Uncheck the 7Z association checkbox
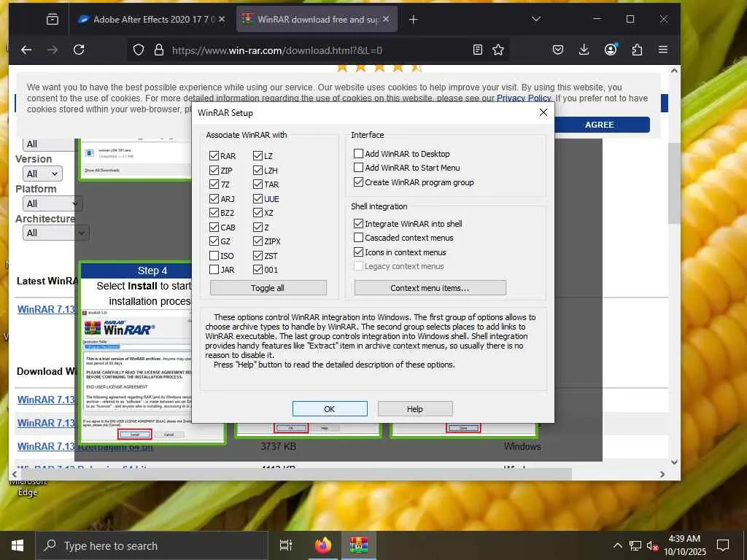747x560 pixels. (214, 184)
